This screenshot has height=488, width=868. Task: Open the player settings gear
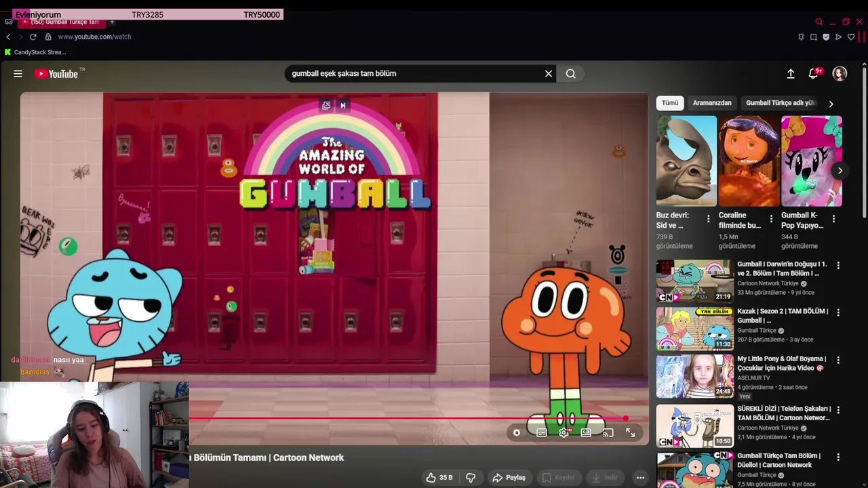564,432
